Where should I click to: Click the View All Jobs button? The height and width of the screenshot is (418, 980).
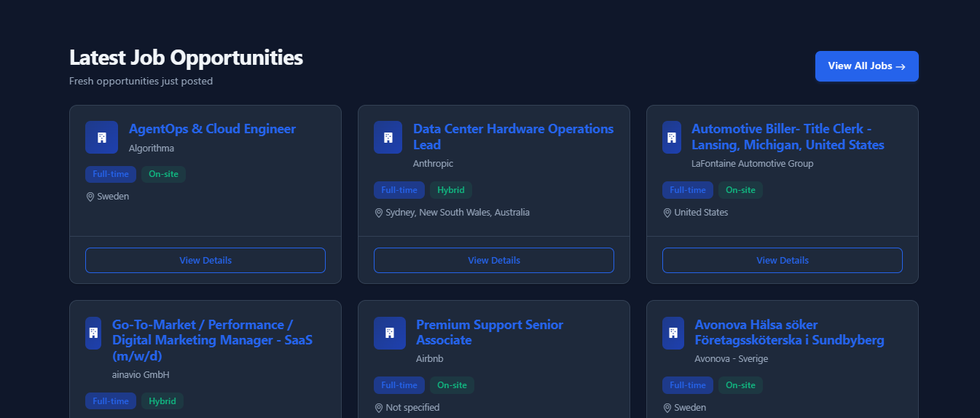pos(866,66)
